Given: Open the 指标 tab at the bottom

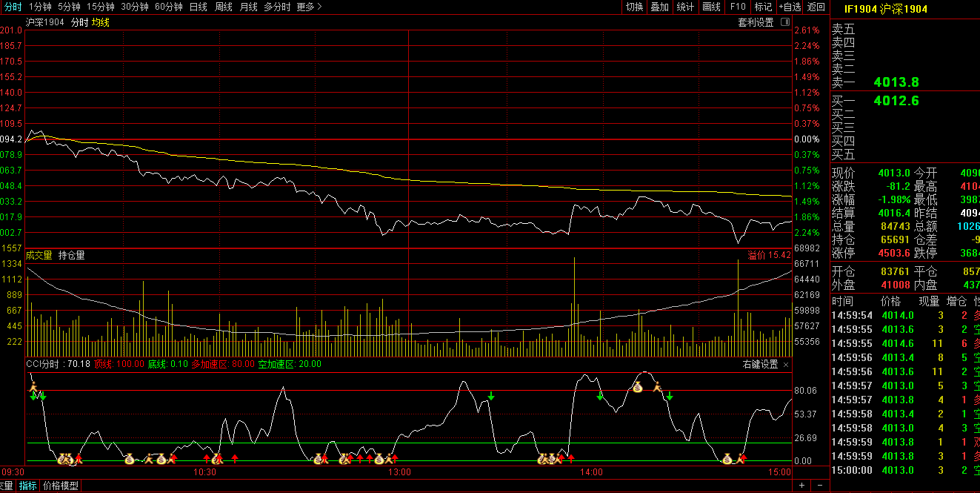Looking at the screenshot, I should (27, 486).
